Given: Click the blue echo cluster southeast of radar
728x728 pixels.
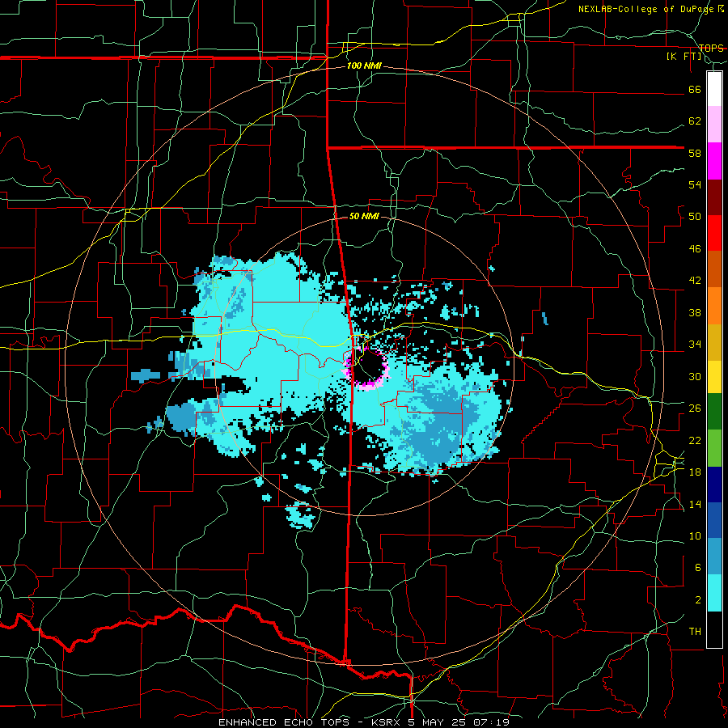Looking at the screenshot, I should click(441, 427).
